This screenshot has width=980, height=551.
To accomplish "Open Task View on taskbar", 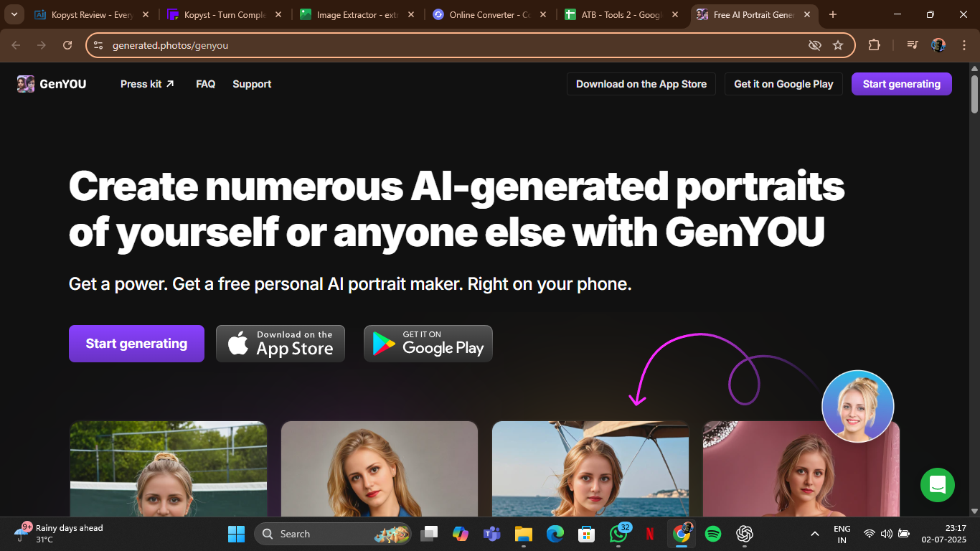I will tap(429, 534).
